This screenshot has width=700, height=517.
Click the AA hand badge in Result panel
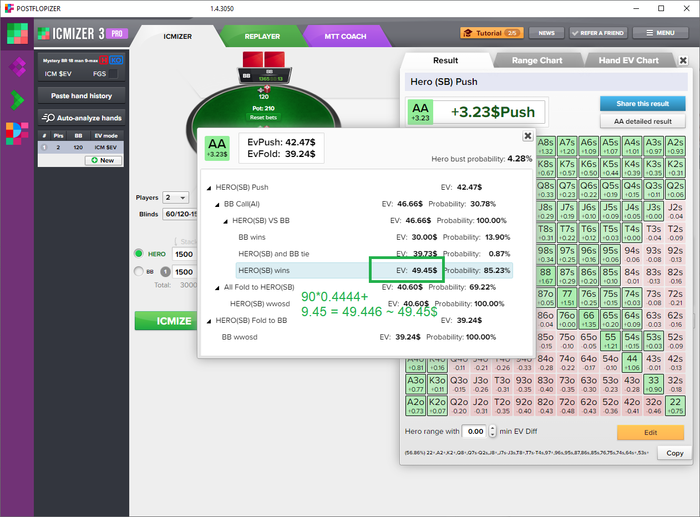[420, 112]
